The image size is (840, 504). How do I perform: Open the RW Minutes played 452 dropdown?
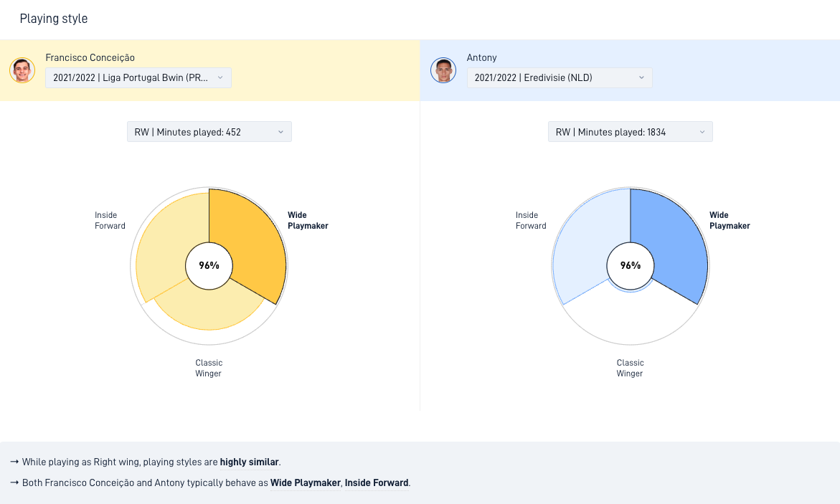pos(209,132)
